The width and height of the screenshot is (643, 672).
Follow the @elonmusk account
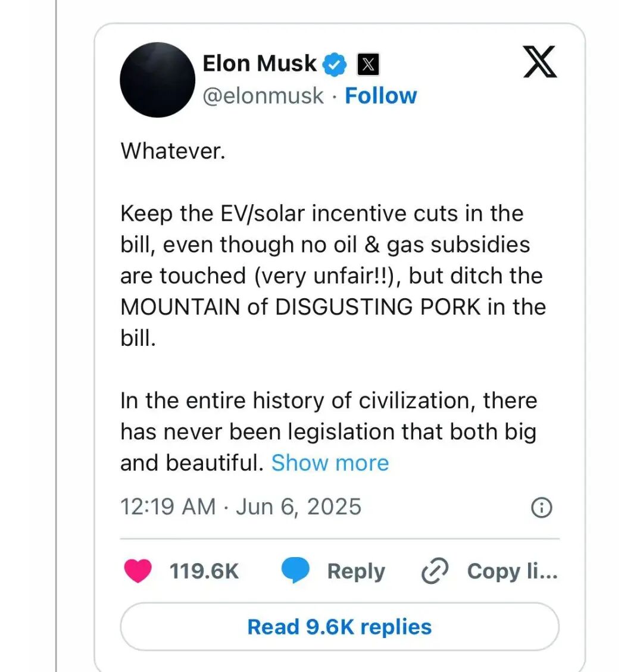pos(381,96)
